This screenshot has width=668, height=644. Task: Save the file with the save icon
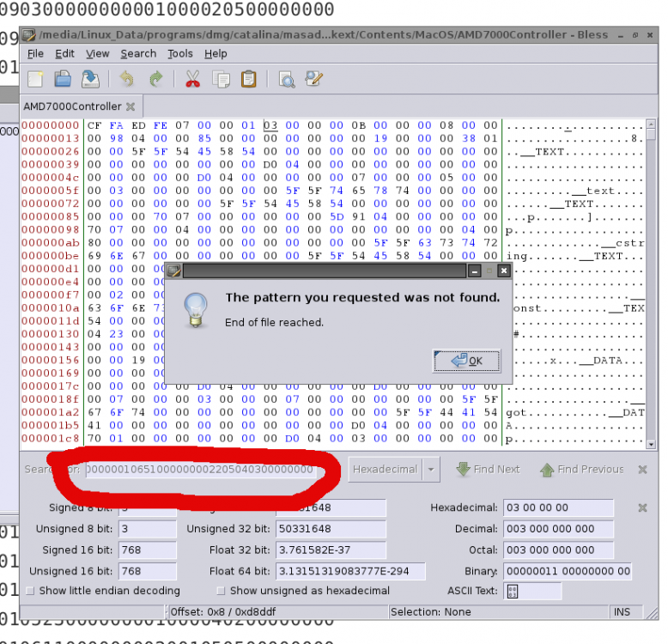click(x=90, y=79)
